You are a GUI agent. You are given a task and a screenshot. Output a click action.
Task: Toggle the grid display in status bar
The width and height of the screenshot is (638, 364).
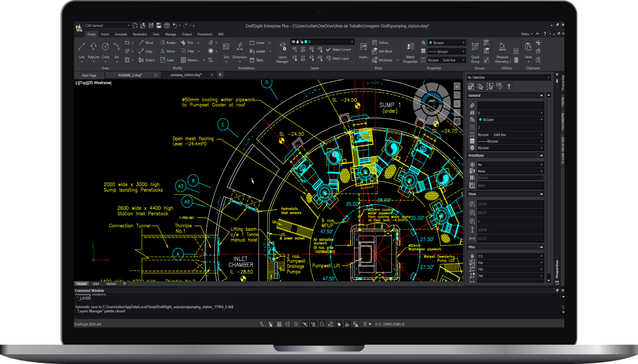coord(279,324)
